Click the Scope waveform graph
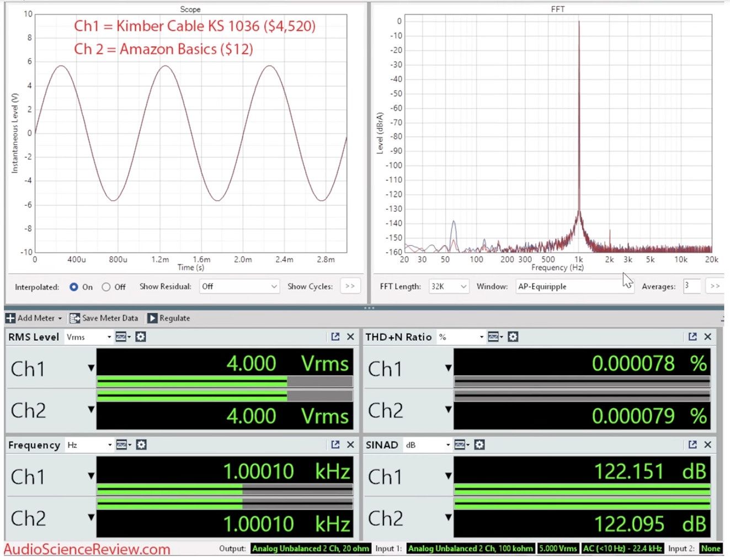The image size is (730, 560). coord(191,133)
